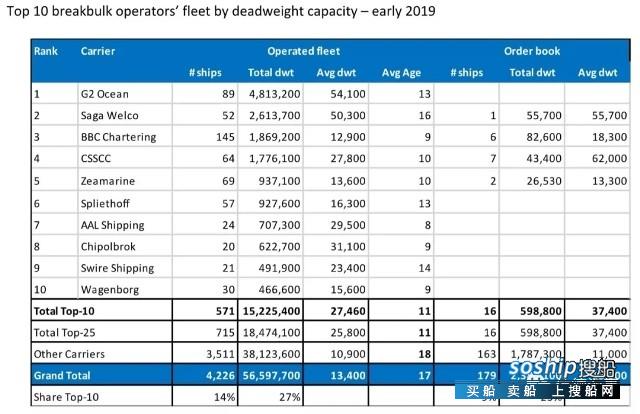The image size is (640, 414).
Task: Click the Share Top-10 row label
Action: (x=66, y=397)
